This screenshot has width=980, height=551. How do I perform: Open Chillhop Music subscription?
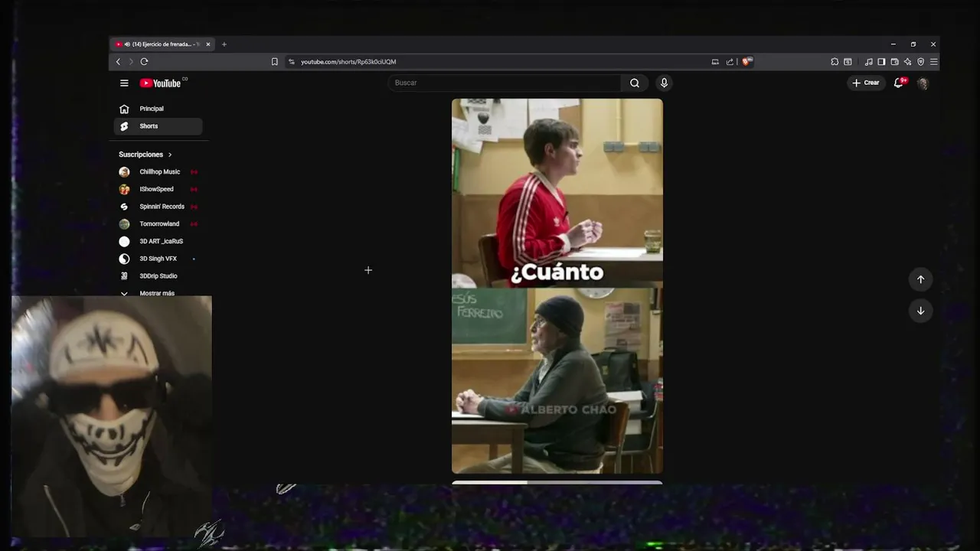(158, 172)
